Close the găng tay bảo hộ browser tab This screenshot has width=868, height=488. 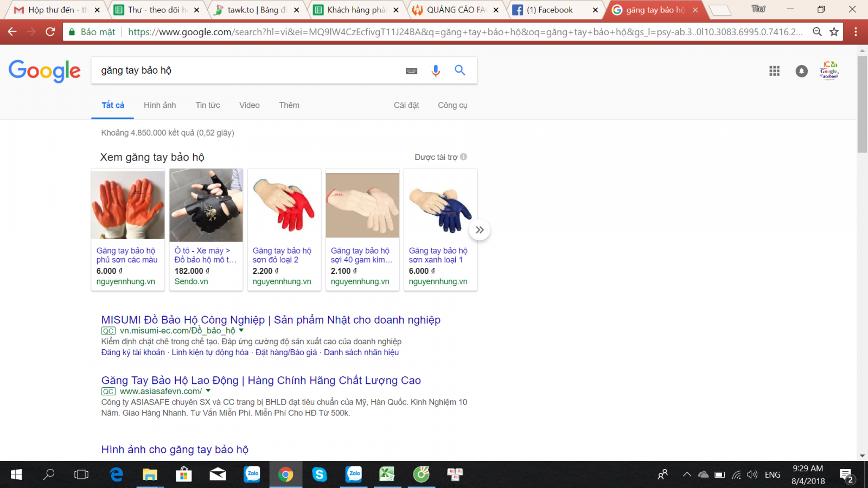[x=695, y=10]
